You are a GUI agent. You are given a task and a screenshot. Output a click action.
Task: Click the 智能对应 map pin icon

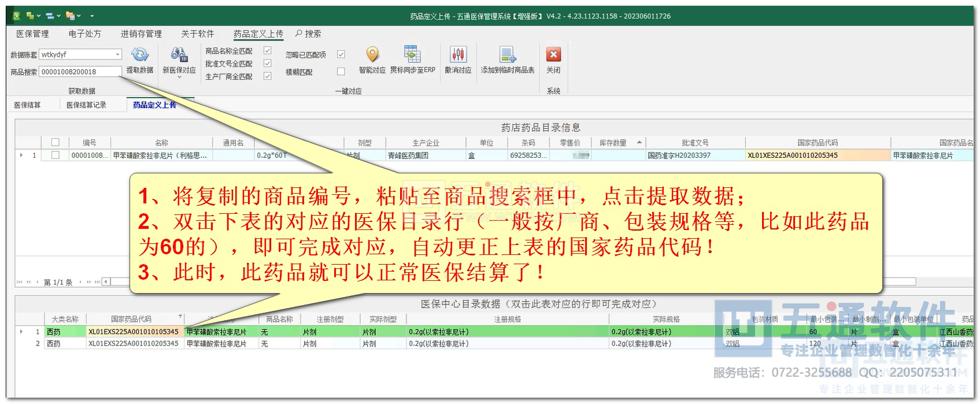click(372, 55)
